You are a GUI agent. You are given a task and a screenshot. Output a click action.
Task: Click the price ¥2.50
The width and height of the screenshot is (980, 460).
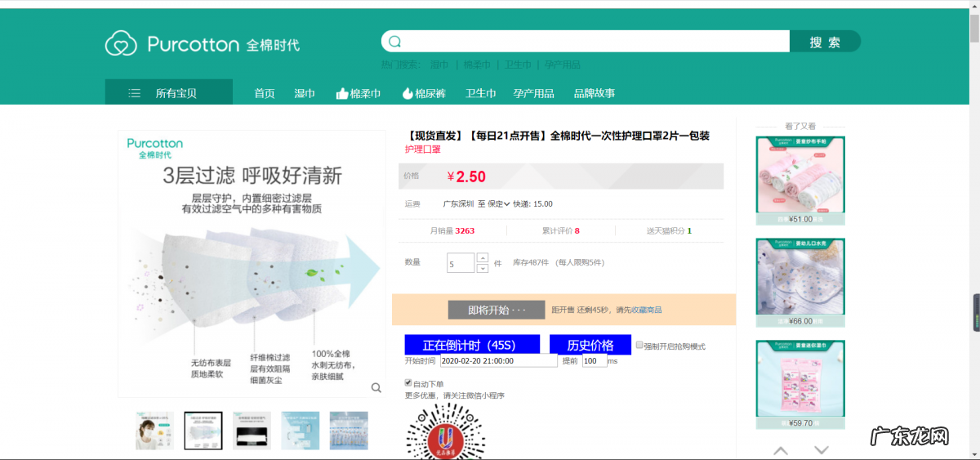click(466, 176)
